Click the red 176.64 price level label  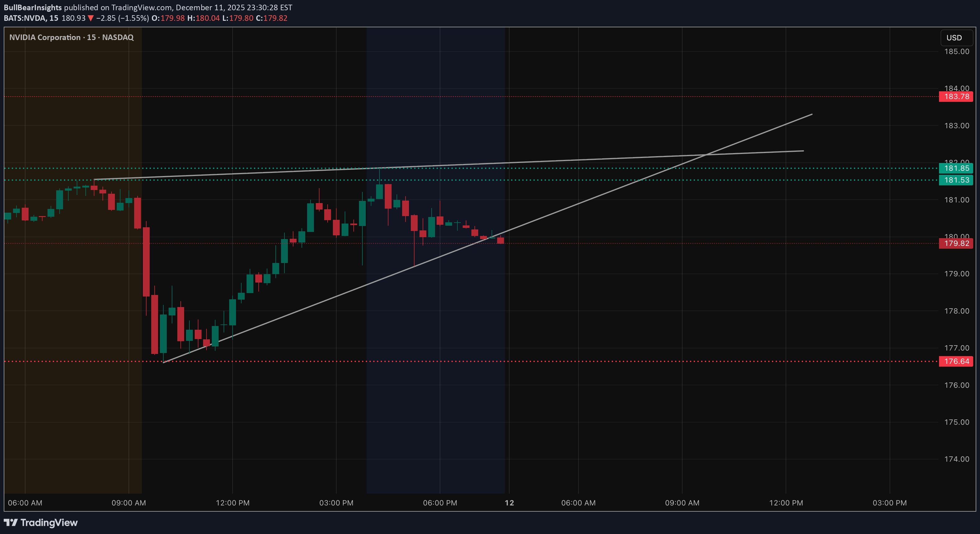(x=956, y=361)
